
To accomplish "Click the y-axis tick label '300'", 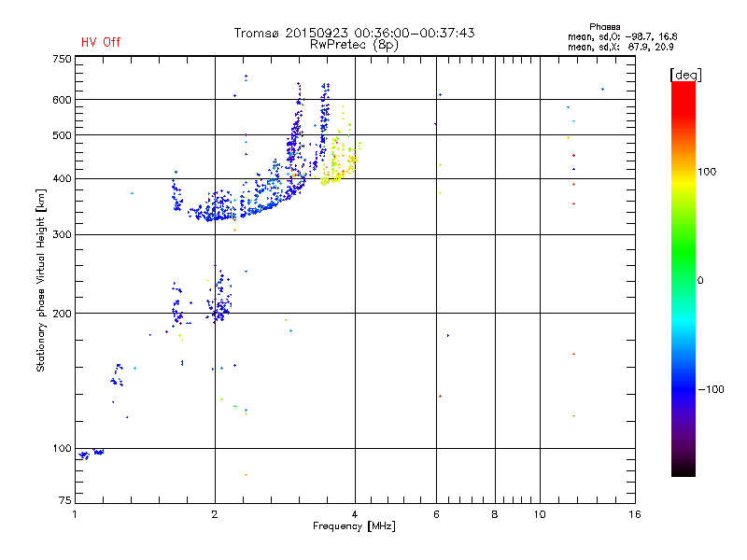I will coord(63,235).
